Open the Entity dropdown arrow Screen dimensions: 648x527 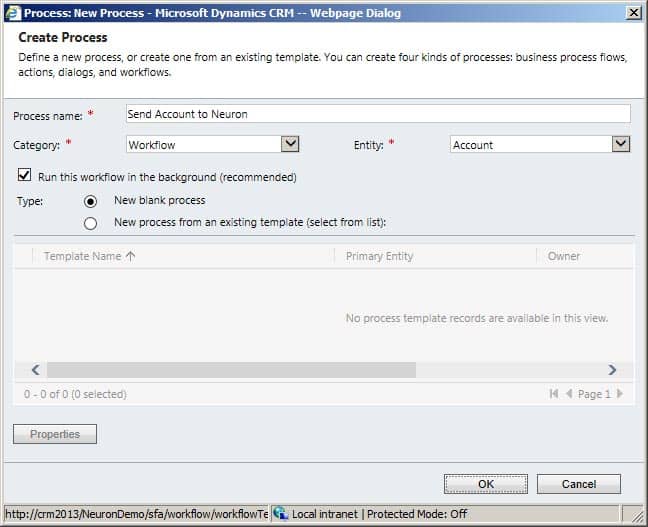click(621, 144)
